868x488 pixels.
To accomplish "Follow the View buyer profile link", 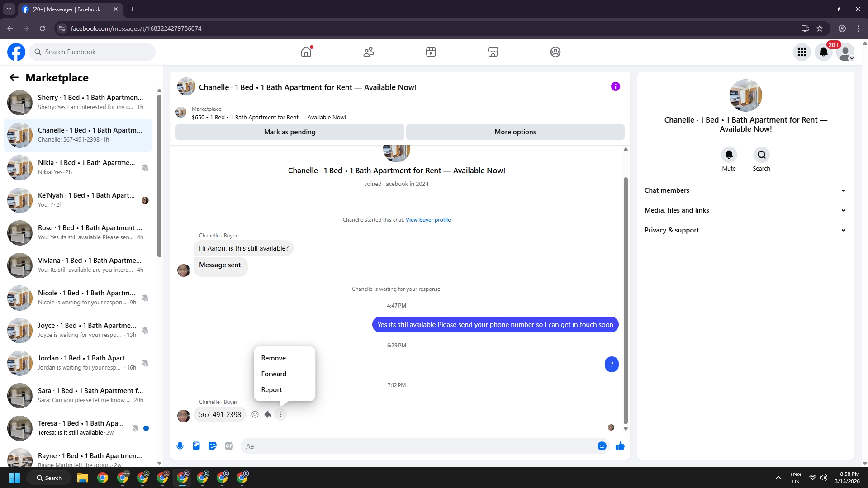I will pos(428,220).
